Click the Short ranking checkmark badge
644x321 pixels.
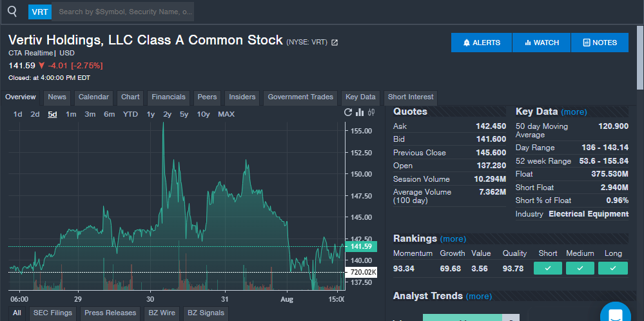tap(548, 268)
